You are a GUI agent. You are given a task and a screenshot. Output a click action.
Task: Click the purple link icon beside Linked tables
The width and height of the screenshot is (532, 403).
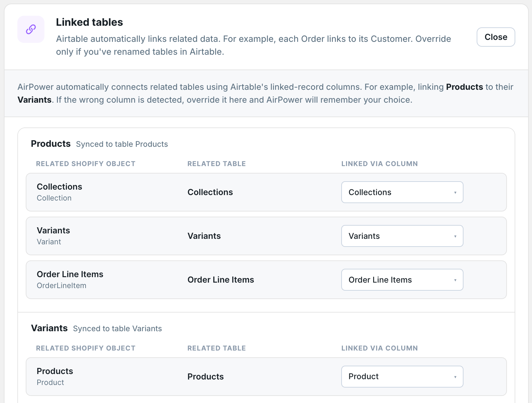pos(31,29)
